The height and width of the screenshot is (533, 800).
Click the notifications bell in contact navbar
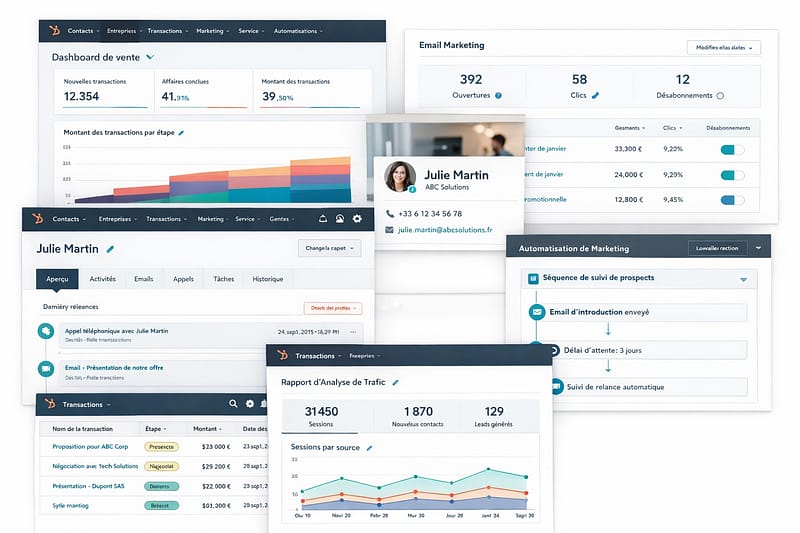click(x=323, y=219)
